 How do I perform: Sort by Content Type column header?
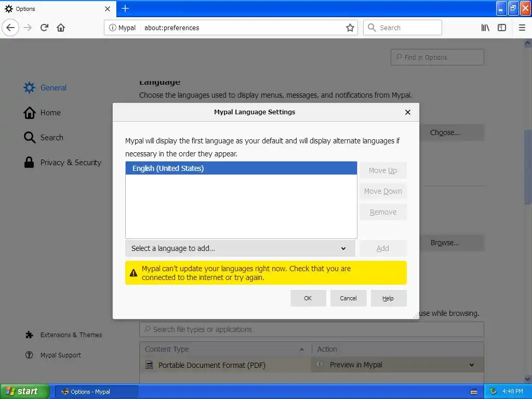(225, 349)
